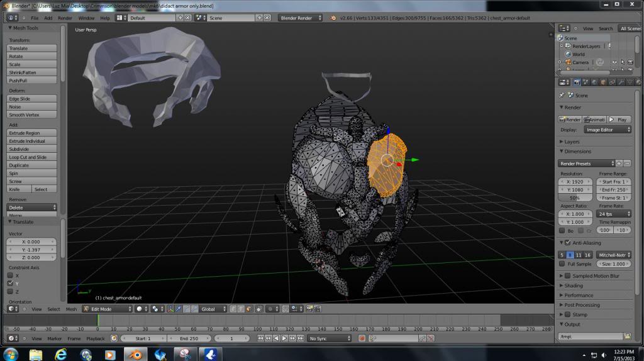The image size is (644, 361).
Task: Open the Global orientation dropdown
Action: coord(213,309)
